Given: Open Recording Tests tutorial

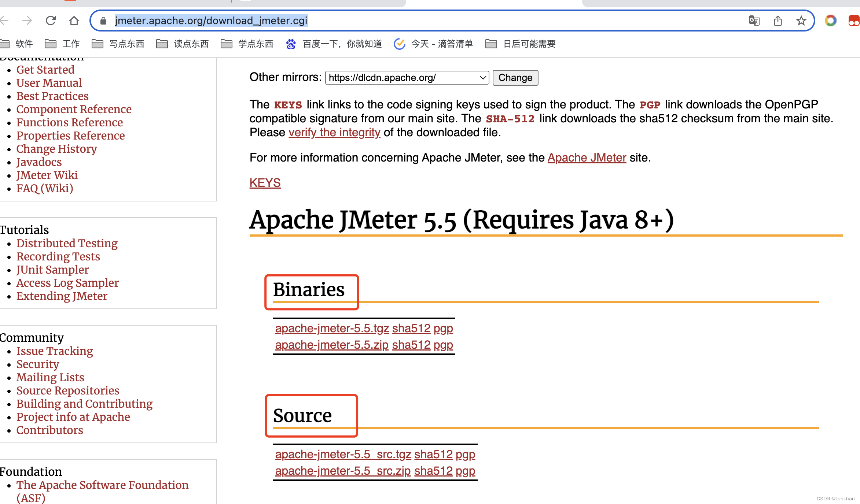Looking at the screenshot, I should point(58,256).
